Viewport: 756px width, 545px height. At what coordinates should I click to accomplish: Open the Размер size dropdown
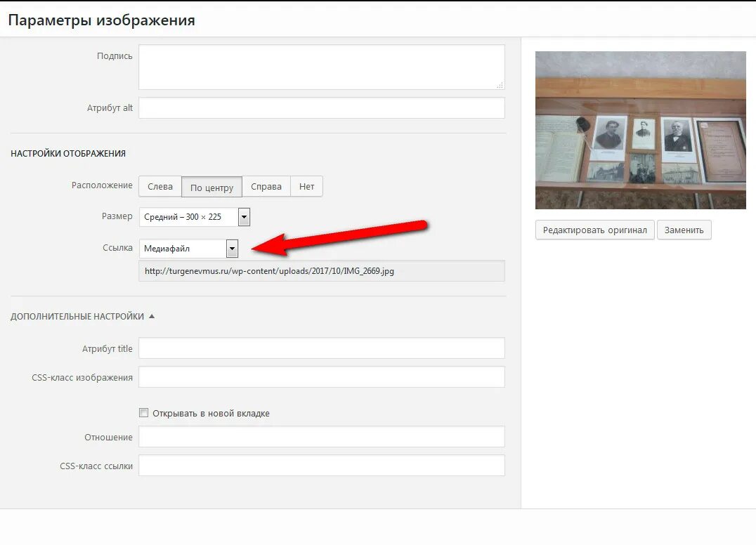[x=195, y=217]
